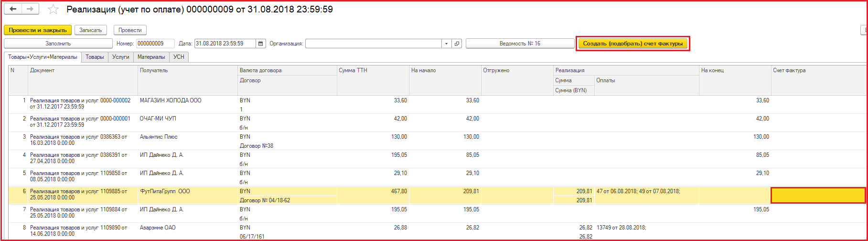
Task: Click into the Номер input field
Action: (155, 44)
